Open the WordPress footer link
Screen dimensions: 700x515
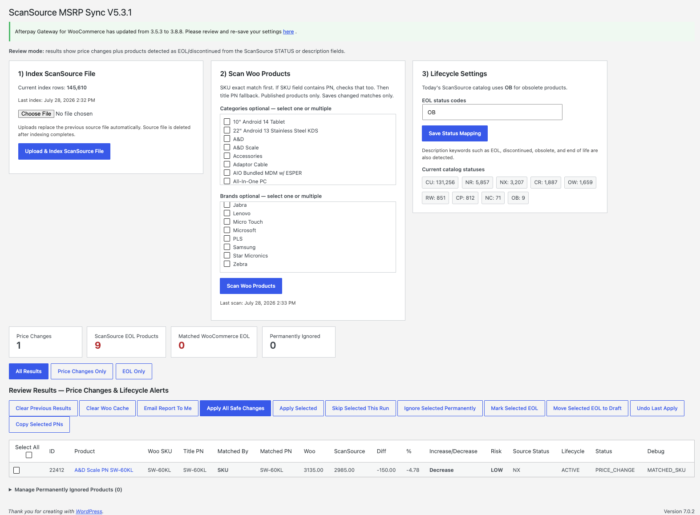tap(89, 511)
